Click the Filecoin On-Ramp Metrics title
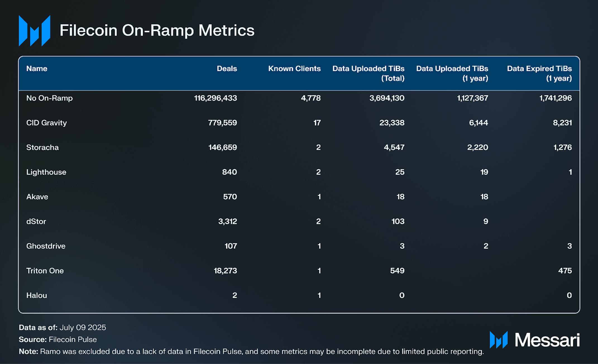598x364 pixels. point(157,30)
